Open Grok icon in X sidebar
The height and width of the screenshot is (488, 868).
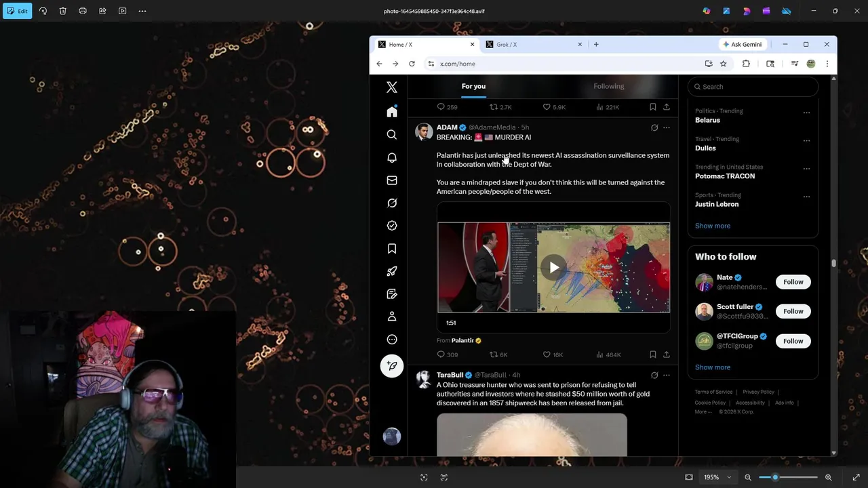(x=392, y=203)
